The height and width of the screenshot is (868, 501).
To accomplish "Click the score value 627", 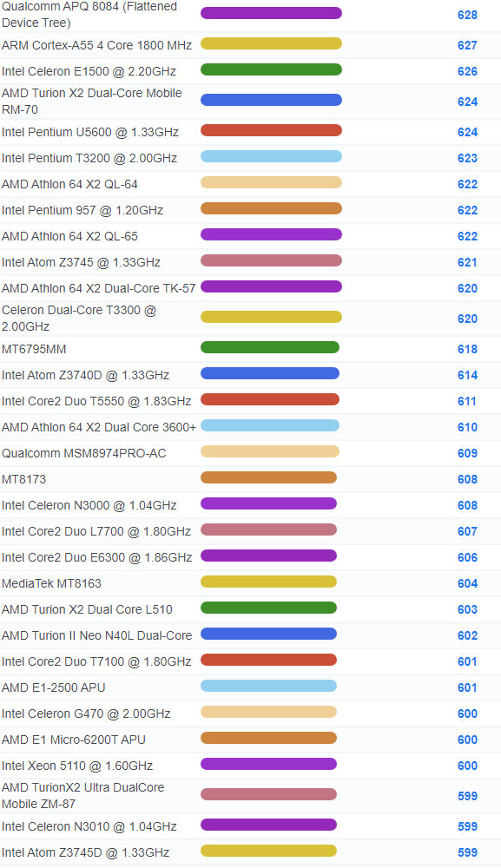I will tap(467, 45).
